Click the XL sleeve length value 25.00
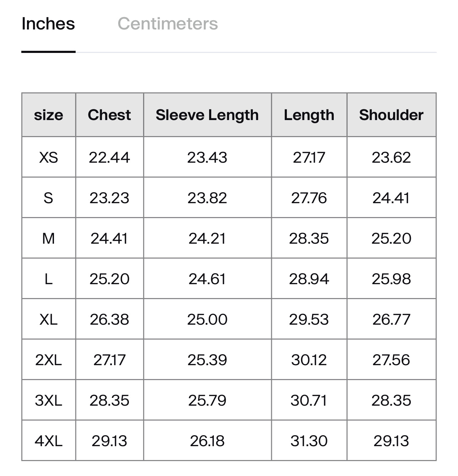 coord(207,319)
